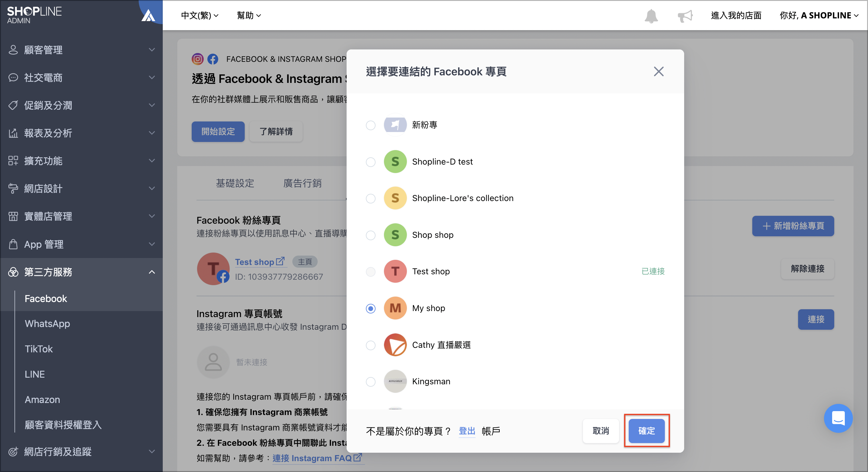Open the 中文(繁) language dropdown
Screen dimensions: 868x472
200,15
